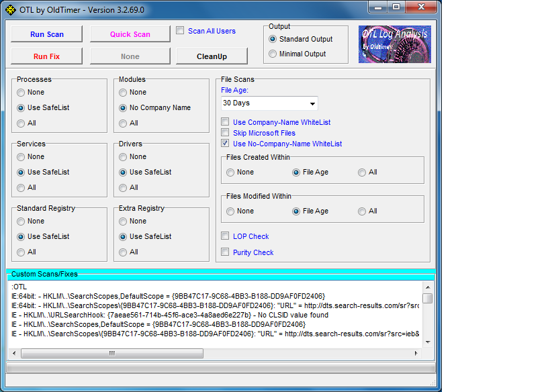Launch the CleanUp button
Viewport: 550px width, 392px height.
[212, 56]
